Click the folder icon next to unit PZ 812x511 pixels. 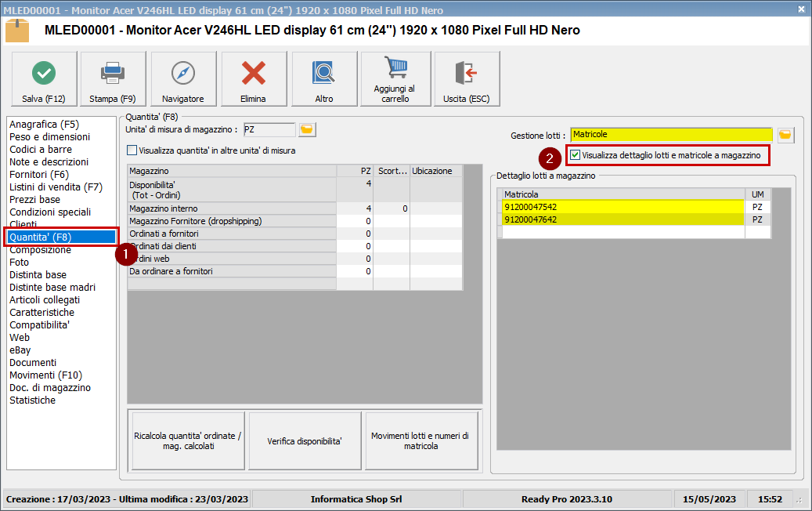(x=307, y=129)
